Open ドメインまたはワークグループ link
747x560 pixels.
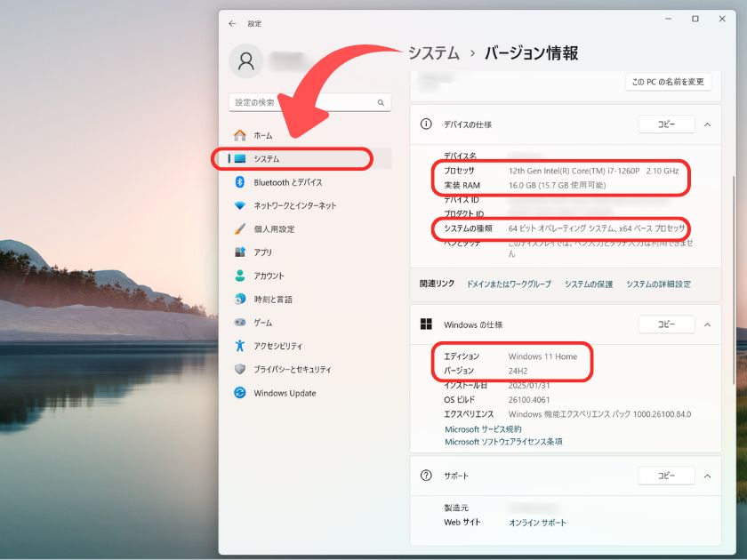click(509, 284)
